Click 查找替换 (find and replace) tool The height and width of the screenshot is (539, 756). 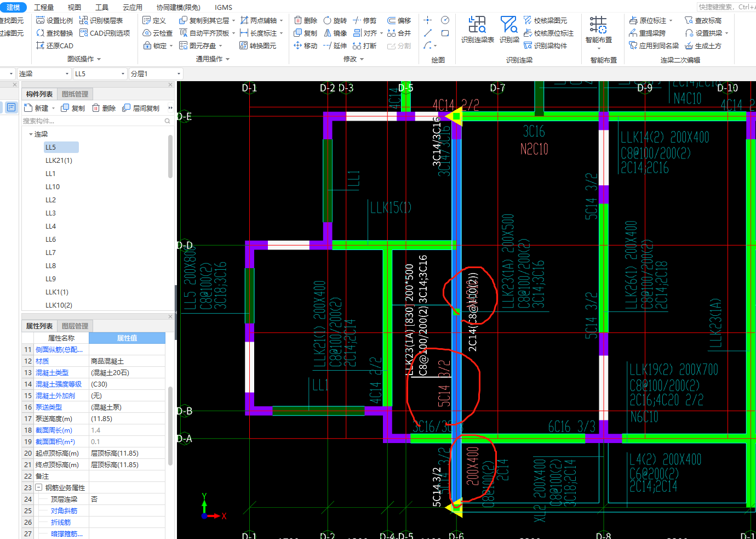pos(54,33)
